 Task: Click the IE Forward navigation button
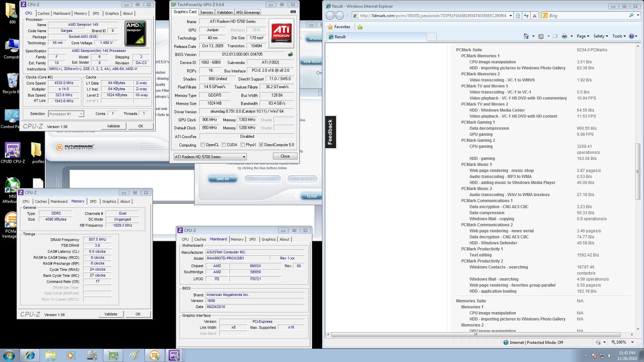click(x=340, y=15)
